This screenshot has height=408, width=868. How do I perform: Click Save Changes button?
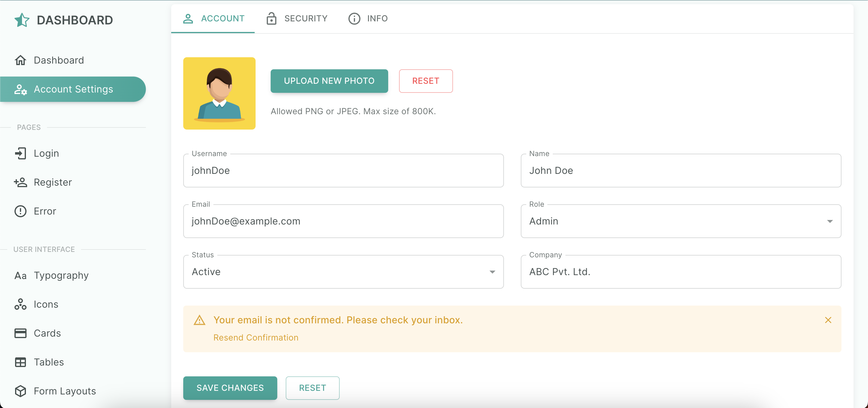tap(230, 388)
